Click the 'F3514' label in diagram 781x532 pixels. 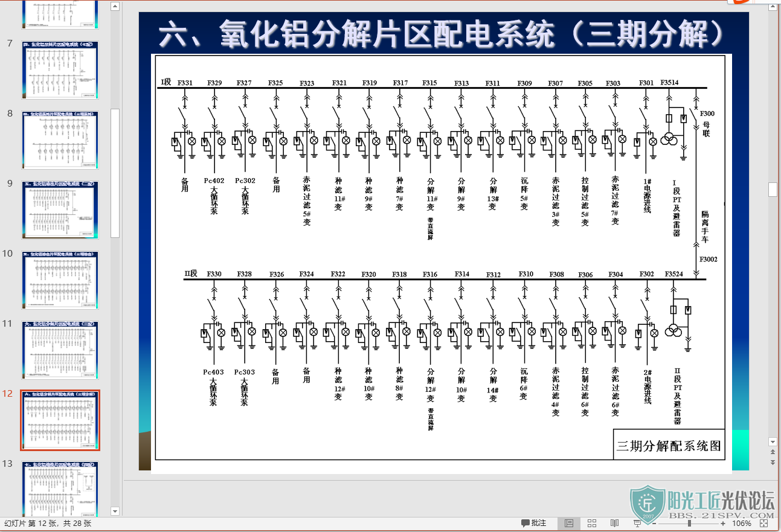[669, 83]
